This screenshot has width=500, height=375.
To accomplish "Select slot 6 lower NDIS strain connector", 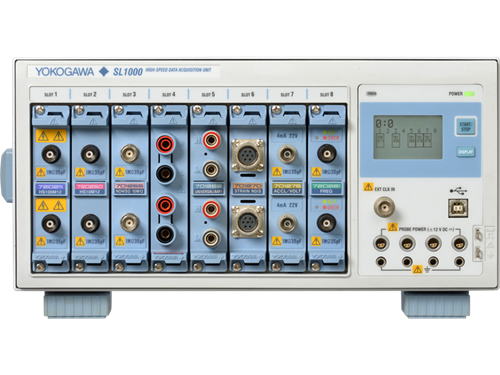I will pos(248,222).
